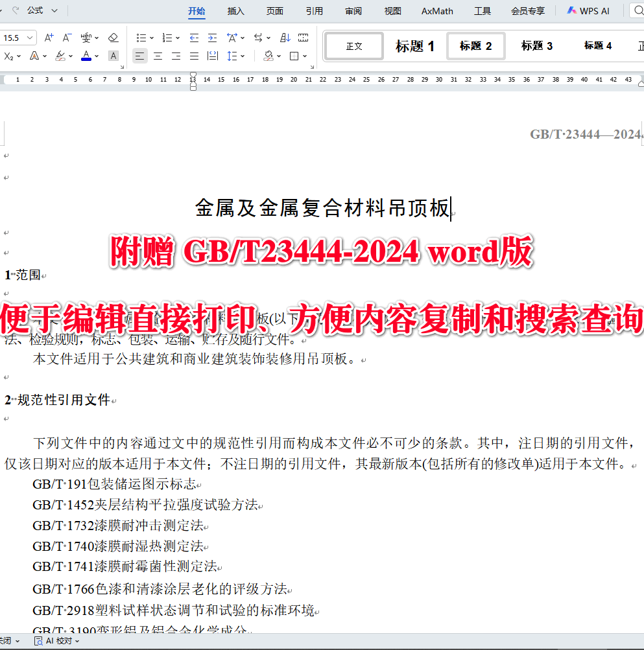
Task: Apply highlight color to selected text
Action: pyautogui.click(x=60, y=56)
